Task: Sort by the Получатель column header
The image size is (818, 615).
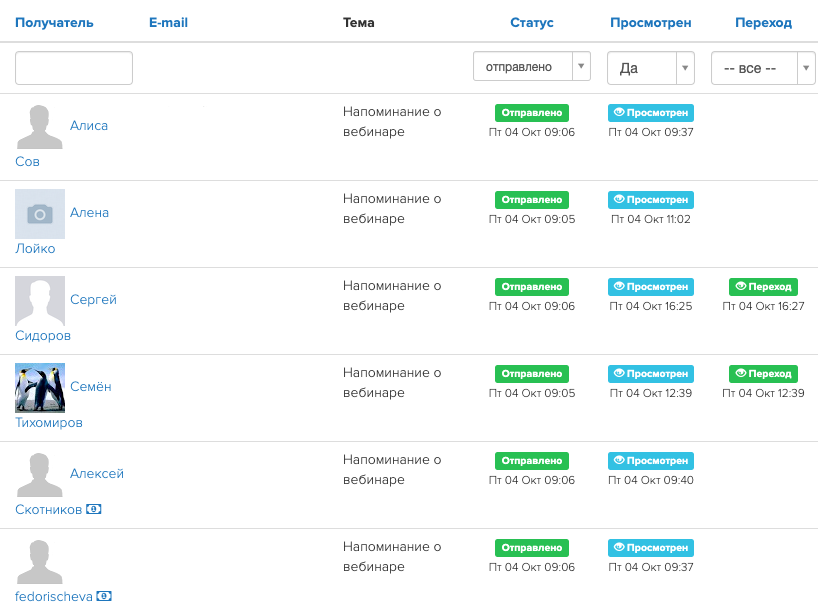Action: pyautogui.click(x=54, y=22)
